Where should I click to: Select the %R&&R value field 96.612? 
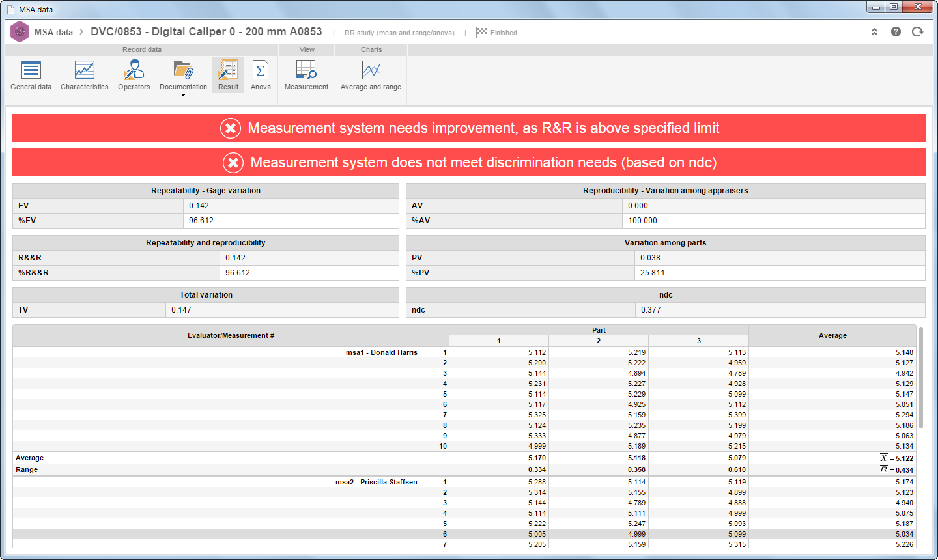[309, 273]
